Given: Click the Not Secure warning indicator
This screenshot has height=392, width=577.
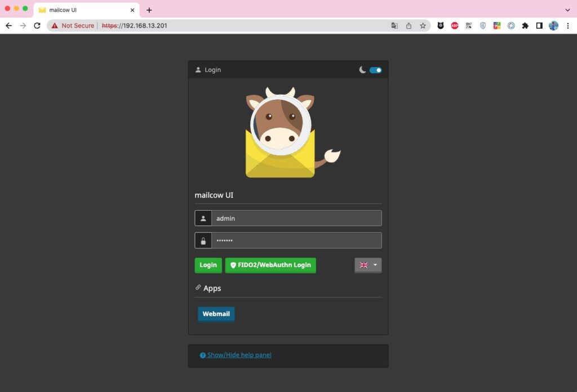Looking at the screenshot, I should tap(73, 26).
